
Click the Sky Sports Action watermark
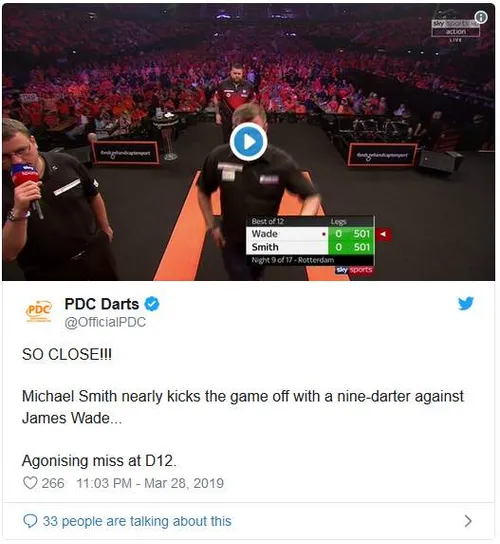point(456,28)
